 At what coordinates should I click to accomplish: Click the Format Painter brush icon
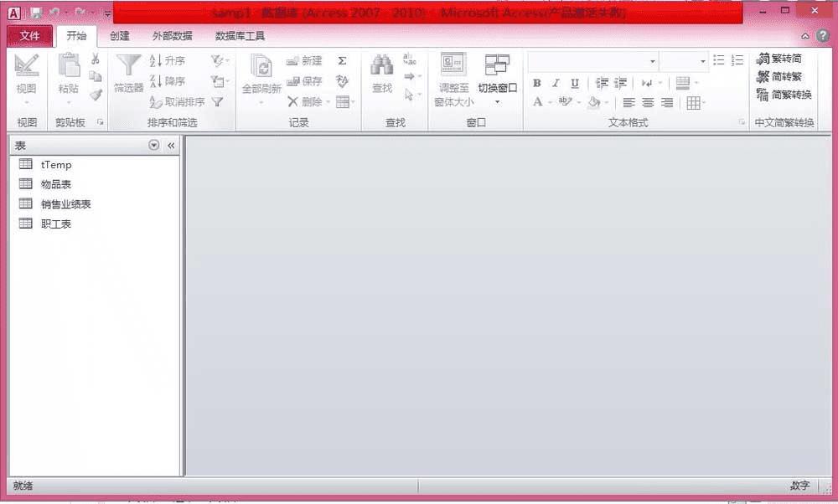96,95
